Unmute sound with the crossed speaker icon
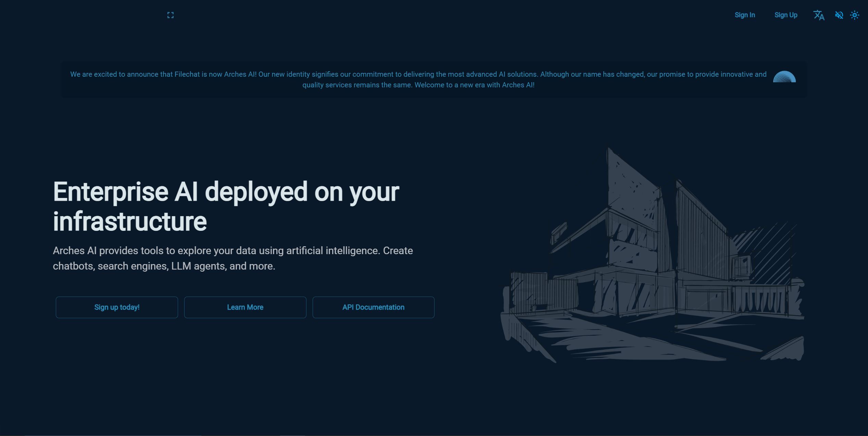Screen dimensions: 868x436 tap(839, 15)
